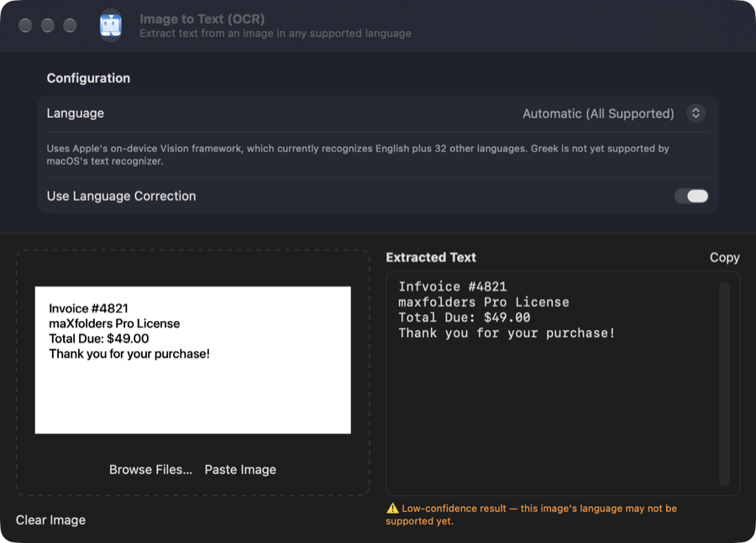Click the 'Use Language Correction' label
This screenshot has height=543, width=756.
click(x=122, y=196)
